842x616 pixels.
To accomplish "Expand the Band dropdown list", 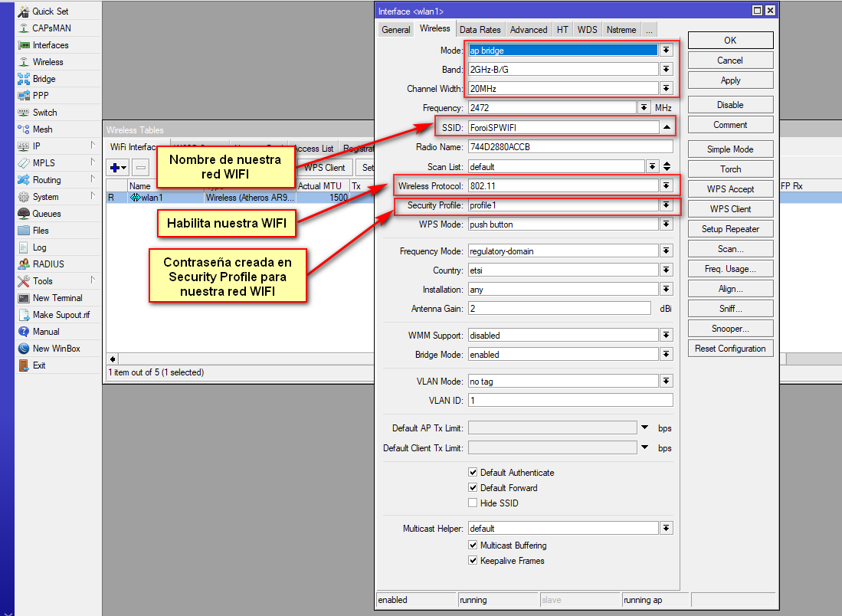I will (667, 70).
